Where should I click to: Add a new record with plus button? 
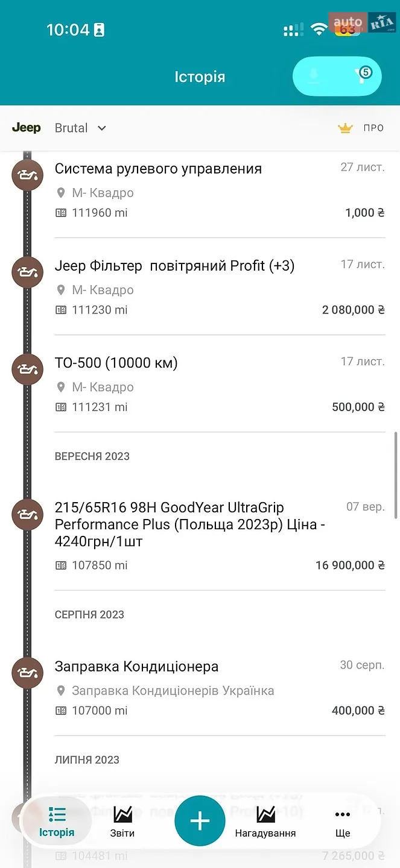point(200,821)
